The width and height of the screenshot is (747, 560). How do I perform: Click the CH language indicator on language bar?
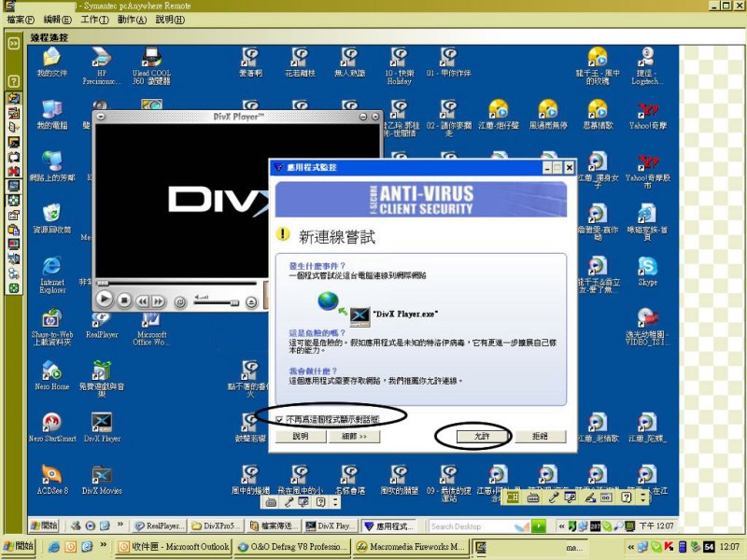click(513, 497)
